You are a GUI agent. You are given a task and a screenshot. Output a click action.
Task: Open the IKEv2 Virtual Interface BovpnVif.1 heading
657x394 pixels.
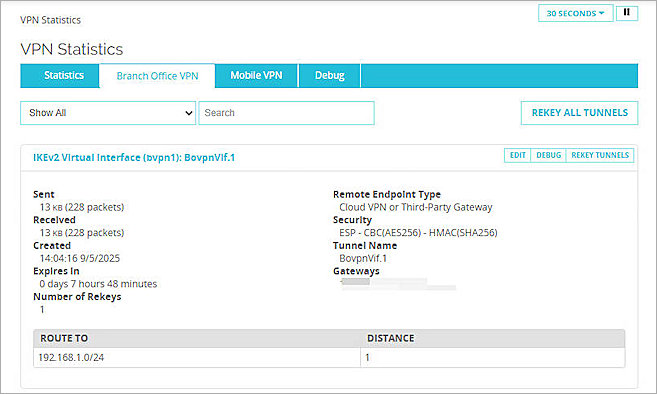(x=134, y=158)
